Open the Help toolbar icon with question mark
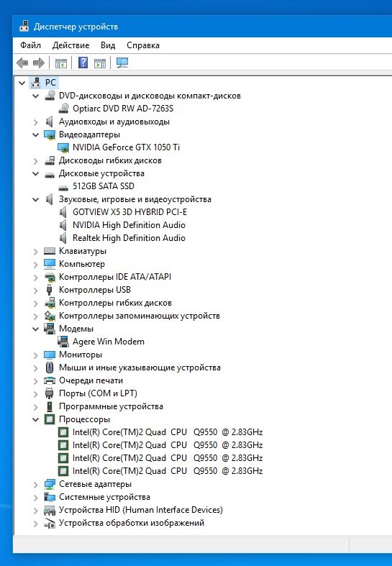 (x=83, y=63)
